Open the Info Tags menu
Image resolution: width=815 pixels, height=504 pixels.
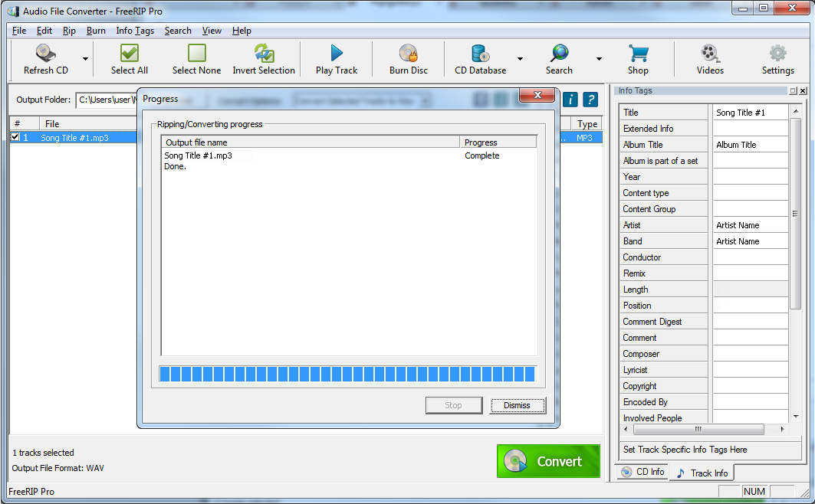tap(135, 31)
